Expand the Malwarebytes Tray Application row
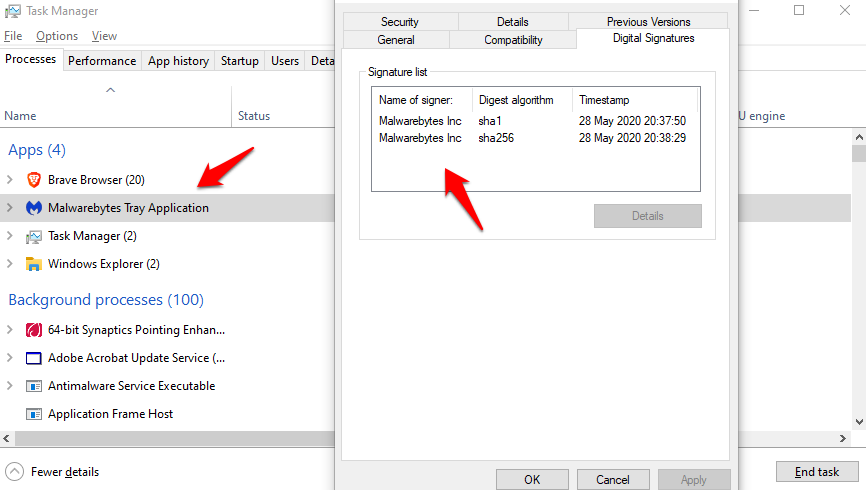Image resolution: width=866 pixels, height=490 pixels. (9, 208)
